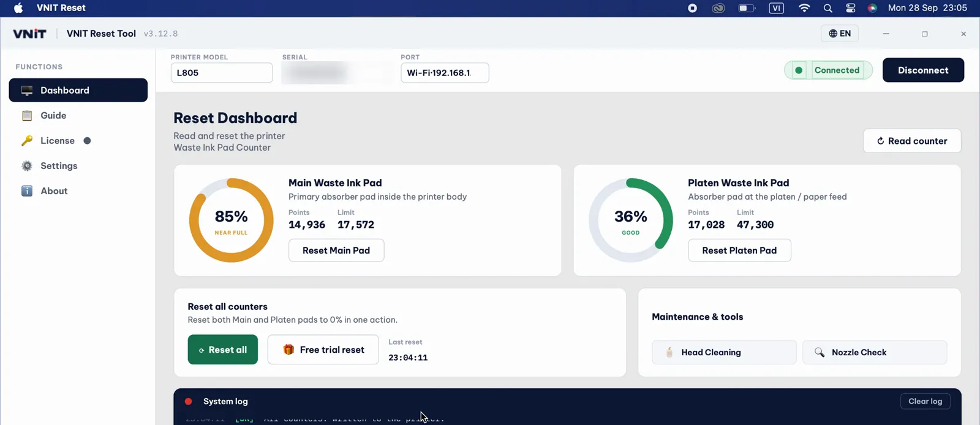Close the VNIT Reset Tool window
Viewport: 980px width, 425px height.
[963, 34]
